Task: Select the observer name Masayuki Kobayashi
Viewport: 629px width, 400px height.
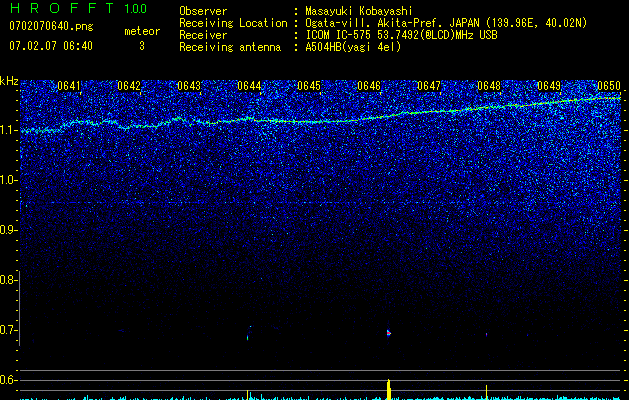Action: point(359,11)
